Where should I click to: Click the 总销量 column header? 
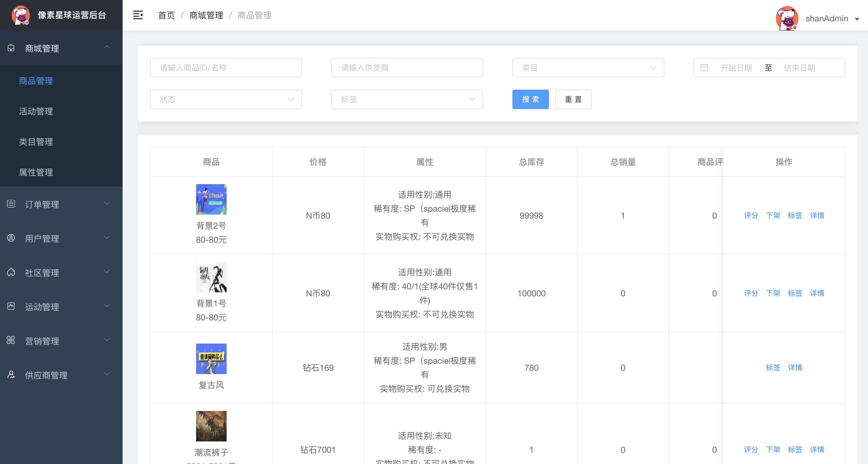tap(623, 162)
